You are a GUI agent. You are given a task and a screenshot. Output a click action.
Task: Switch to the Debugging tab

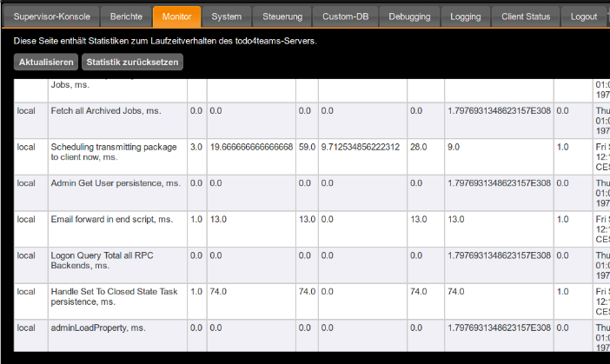point(409,17)
